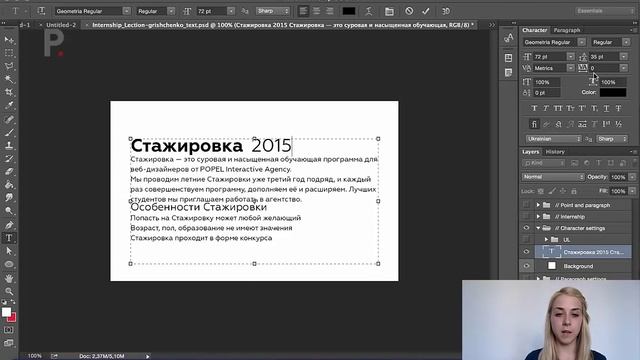
Task: Expand the UL layer group
Action: coord(546,239)
